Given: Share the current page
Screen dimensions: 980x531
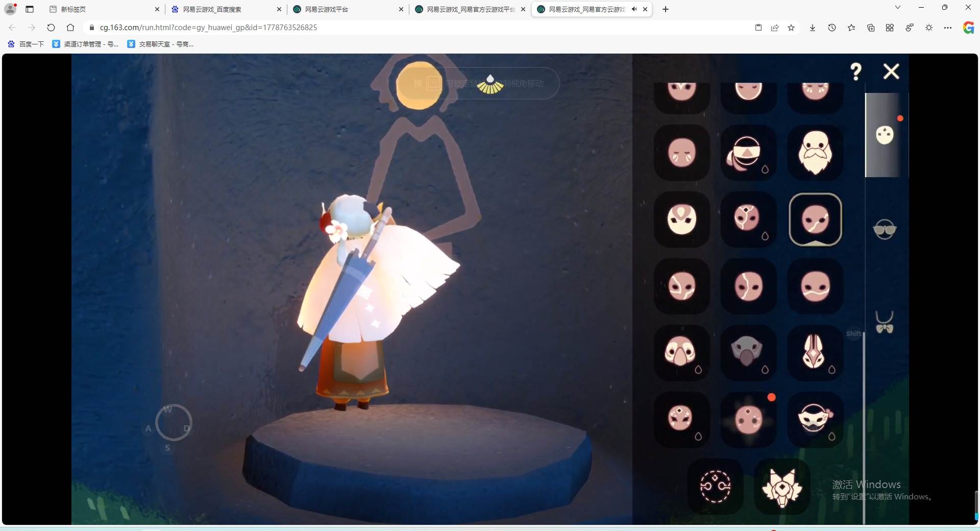Looking at the screenshot, I should [x=775, y=28].
